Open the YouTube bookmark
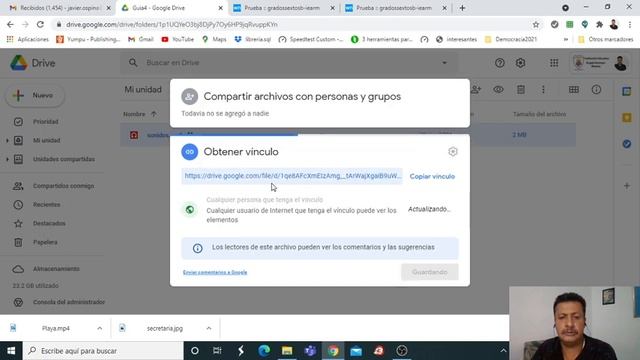The image size is (640, 360). pos(178,39)
